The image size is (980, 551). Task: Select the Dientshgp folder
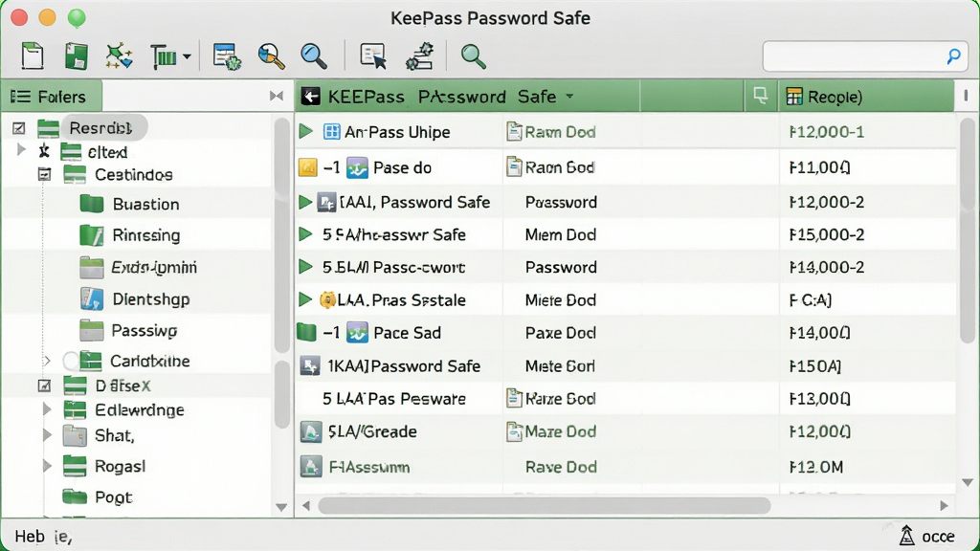[150, 299]
